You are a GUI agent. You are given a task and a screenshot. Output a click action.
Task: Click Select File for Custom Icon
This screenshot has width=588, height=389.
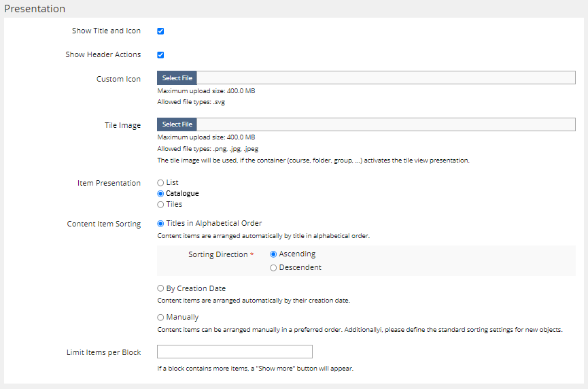pyautogui.click(x=177, y=78)
